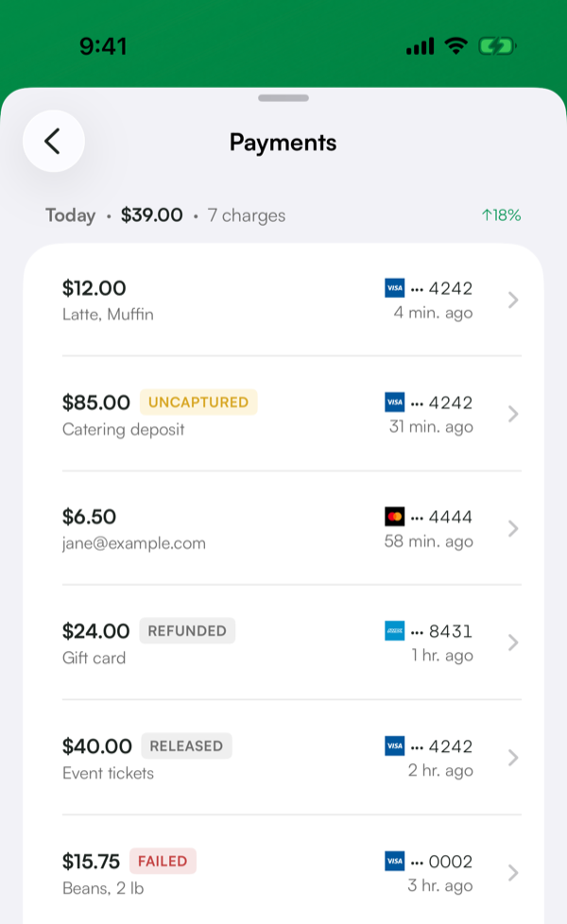Expand the $24.00 Gift card chevron
The width and height of the screenshot is (567, 924).
(513, 642)
